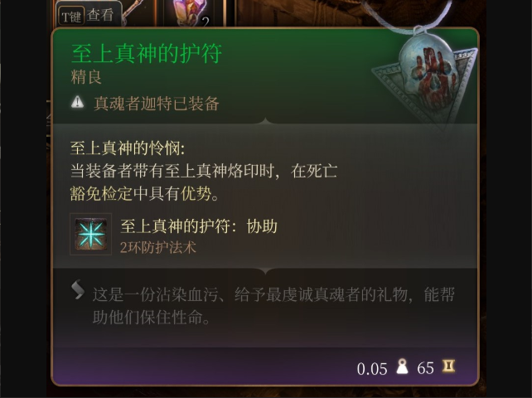Viewport: 532px width, 398px height.
Task: Click the weight icon next to 0.05
Action: pyautogui.click(x=403, y=366)
